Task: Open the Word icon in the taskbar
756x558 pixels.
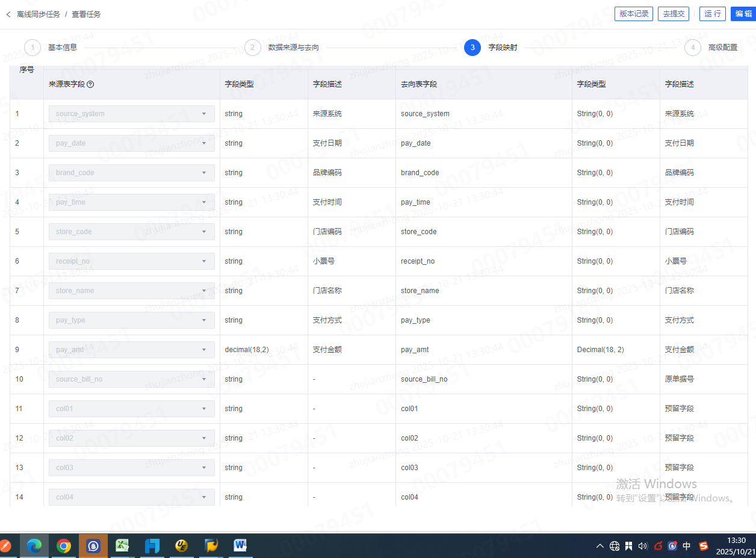Action: 241,546
